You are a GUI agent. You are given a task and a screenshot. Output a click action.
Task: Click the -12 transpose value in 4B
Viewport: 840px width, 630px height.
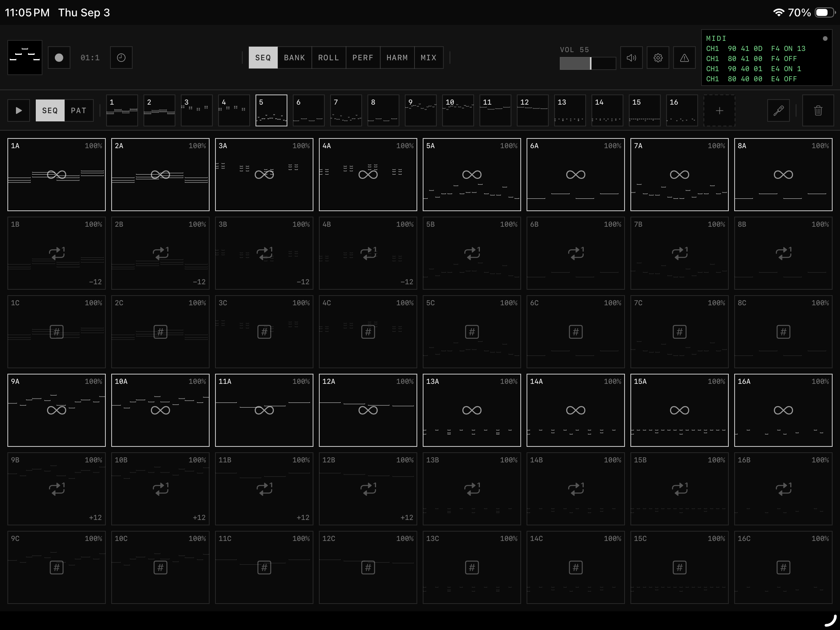click(407, 282)
